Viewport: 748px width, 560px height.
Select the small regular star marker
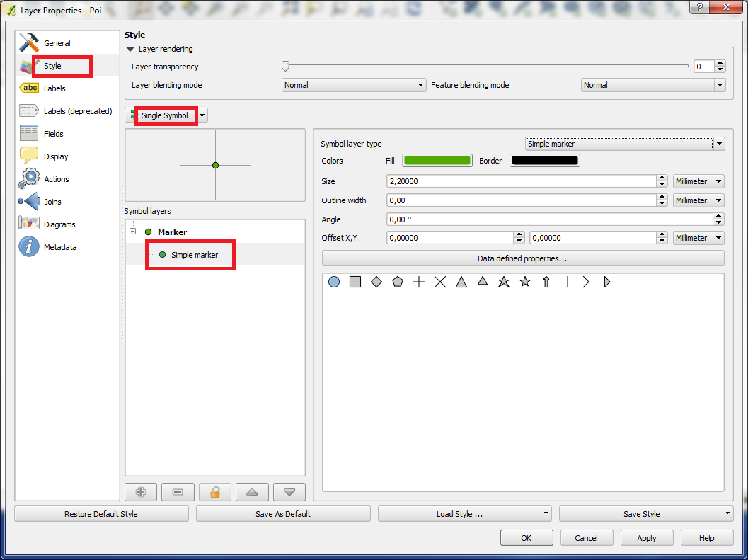pos(525,282)
